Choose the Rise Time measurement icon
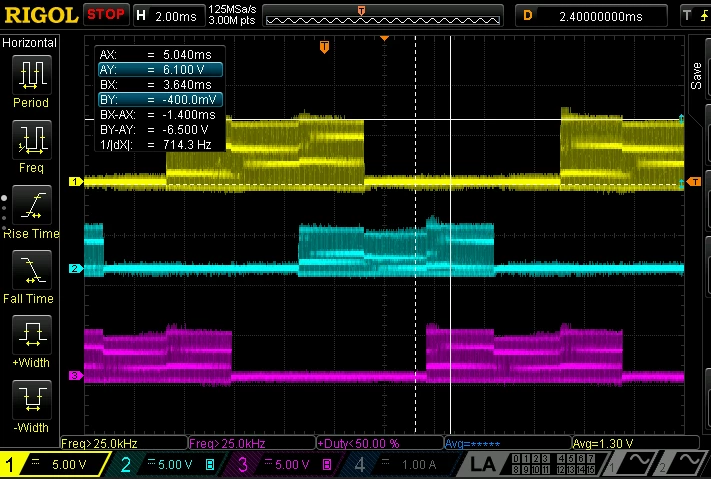Screen dimensions: 711x479 click(x=32, y=205)
